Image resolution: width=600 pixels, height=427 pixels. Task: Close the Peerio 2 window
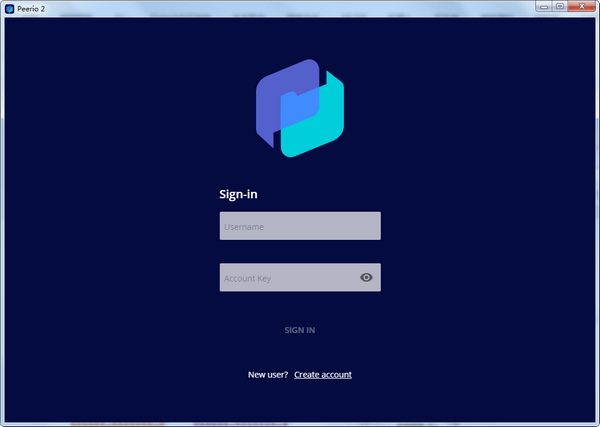tap(581, 7)
